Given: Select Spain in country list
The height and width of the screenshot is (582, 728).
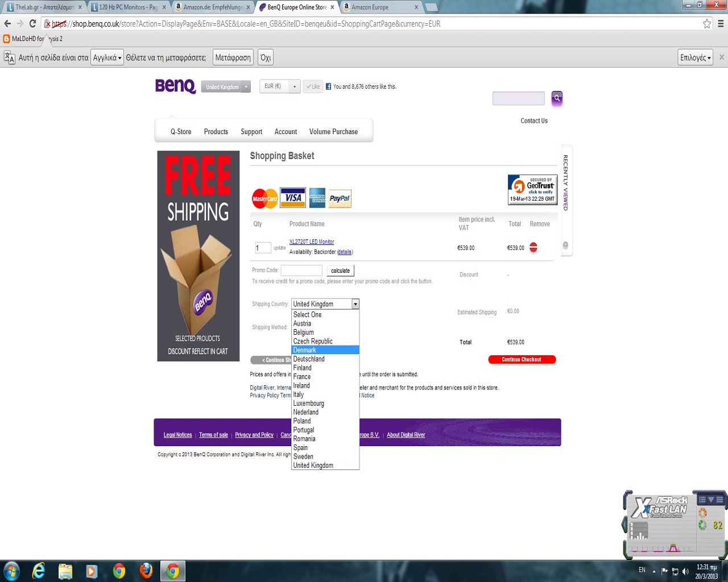Looking at the screenshot, I should 325,448.
